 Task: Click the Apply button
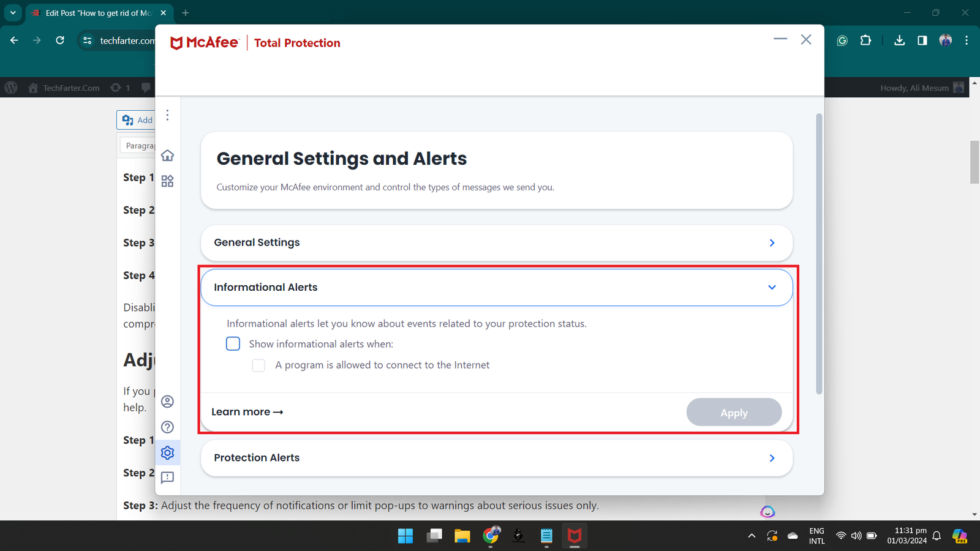click(734, 413)
